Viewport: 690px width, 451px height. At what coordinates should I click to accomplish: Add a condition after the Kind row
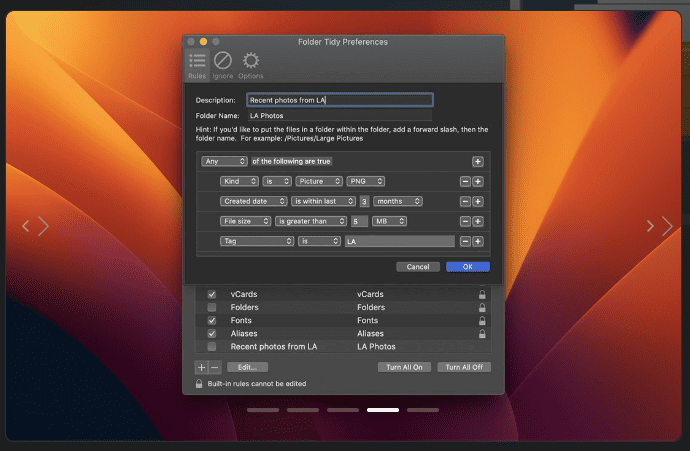(478, 181)
